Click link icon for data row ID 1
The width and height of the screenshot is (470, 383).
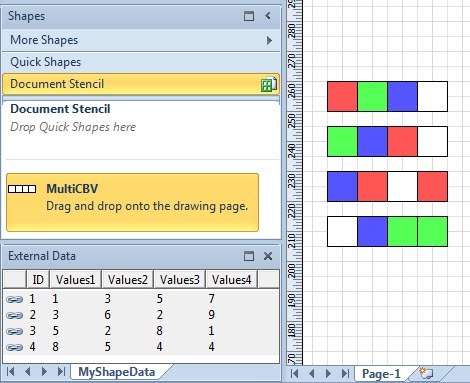14,299
